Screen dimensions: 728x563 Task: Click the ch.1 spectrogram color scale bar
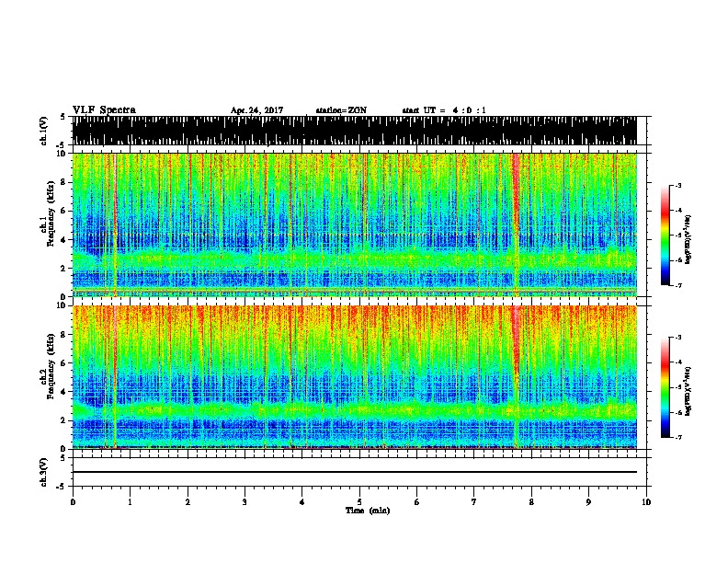coord(665,236)
